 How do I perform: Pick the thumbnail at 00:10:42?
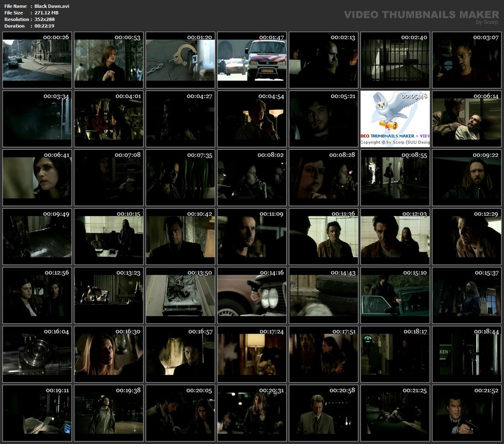pos(180,236)
